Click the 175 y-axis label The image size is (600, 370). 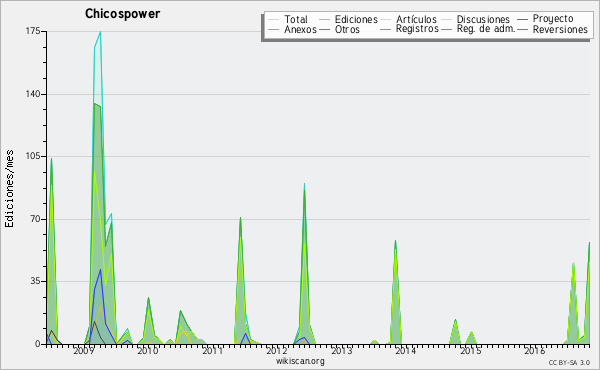(x=33, y=31)
